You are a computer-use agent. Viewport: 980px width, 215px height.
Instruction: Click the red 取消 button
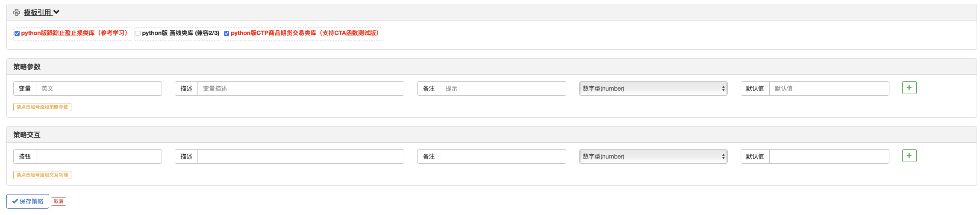tap(59, 201)
